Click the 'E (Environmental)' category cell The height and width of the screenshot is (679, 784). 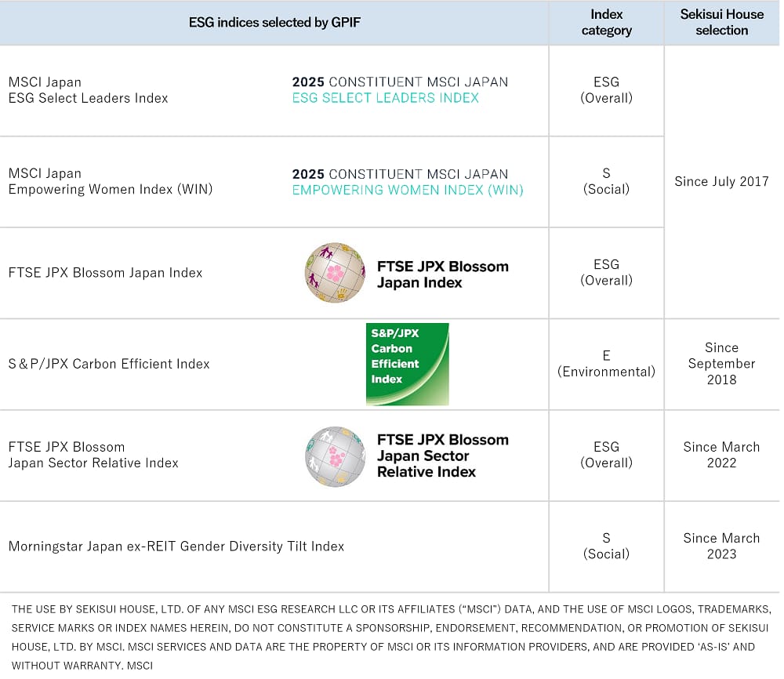click(606, 364)
